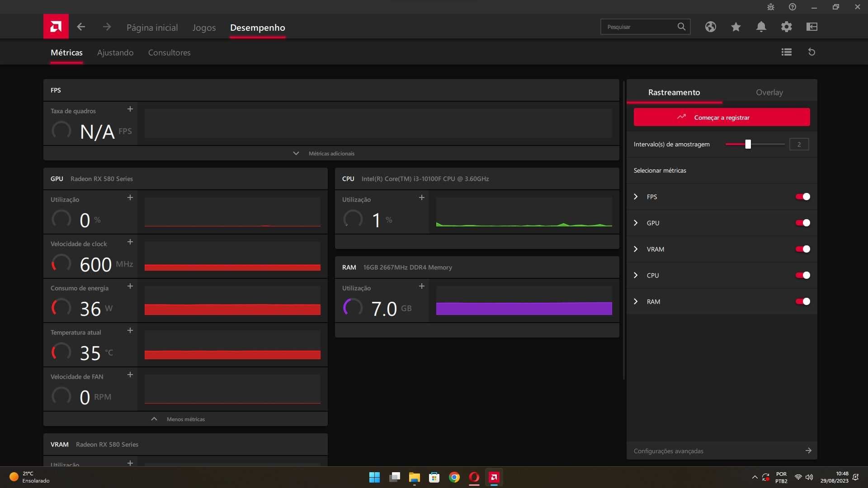Go forward with the right arrow

coord(107,27)
